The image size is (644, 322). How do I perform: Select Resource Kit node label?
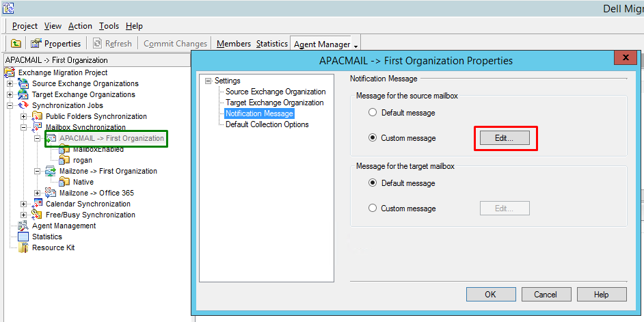[x=53, y=247]
